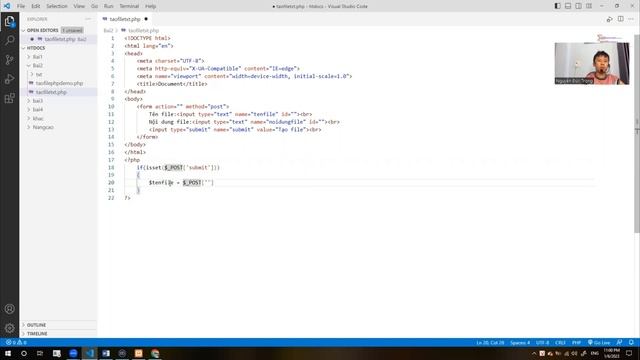Open the Accounts icon in activity bar
The image size is (640, 360).
click(x=9, y=309)
